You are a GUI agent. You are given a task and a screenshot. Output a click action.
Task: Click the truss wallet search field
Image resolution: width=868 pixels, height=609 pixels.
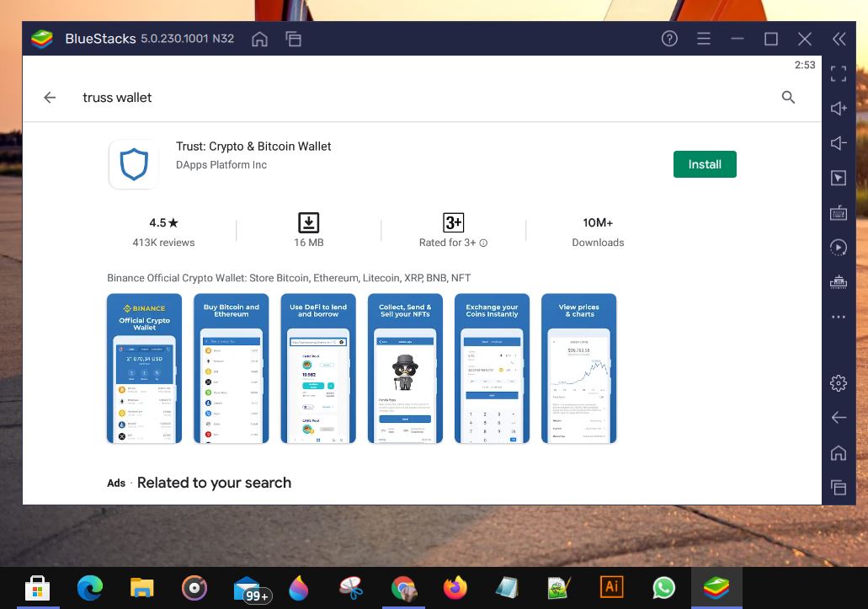coord(117,98)
